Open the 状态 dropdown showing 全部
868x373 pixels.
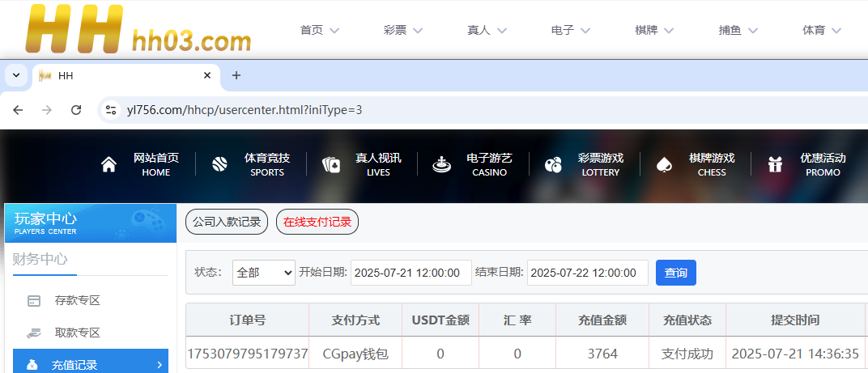264,273
